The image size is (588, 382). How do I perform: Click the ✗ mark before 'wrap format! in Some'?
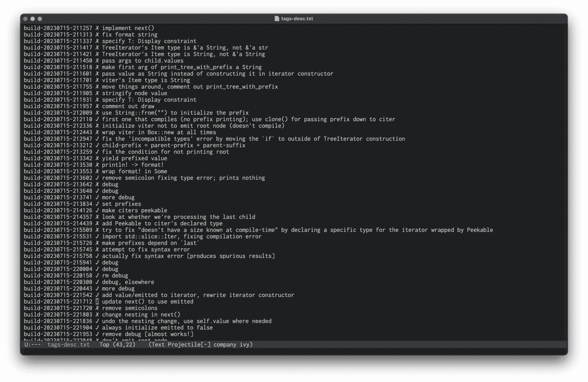[x=97, y=171]
